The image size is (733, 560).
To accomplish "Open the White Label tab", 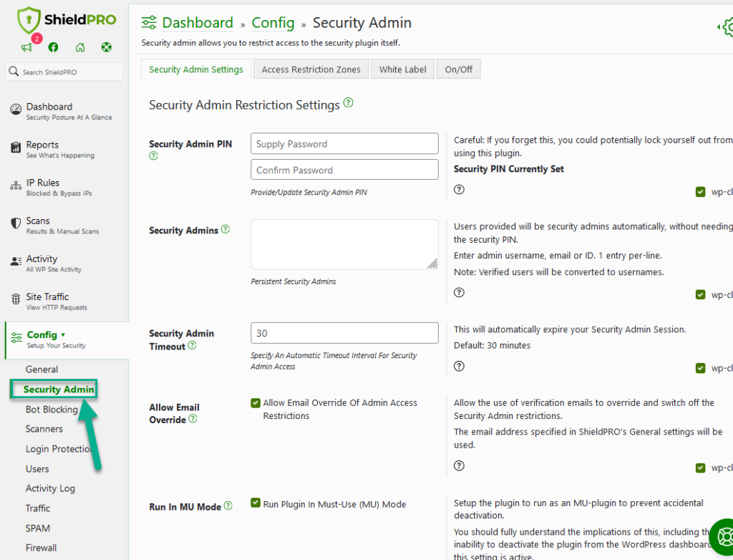I will click(402, 69).
